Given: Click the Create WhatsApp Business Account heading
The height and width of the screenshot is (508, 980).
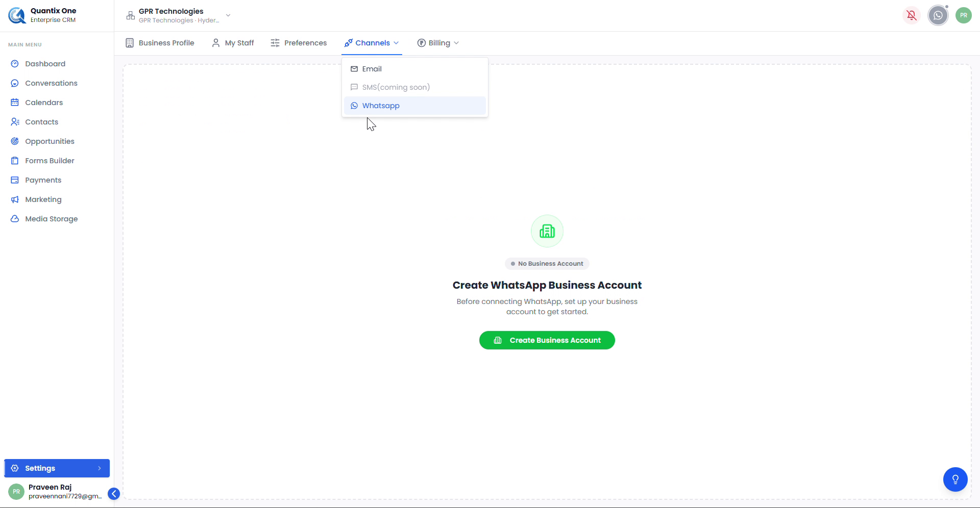Looking at the screenshot, I should click(x=547, y=285).
